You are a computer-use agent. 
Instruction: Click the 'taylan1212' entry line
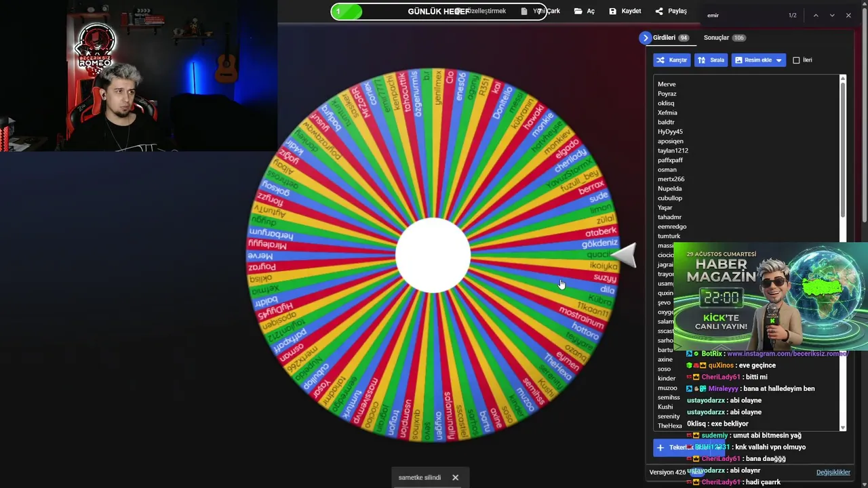[x=673, y=150]
